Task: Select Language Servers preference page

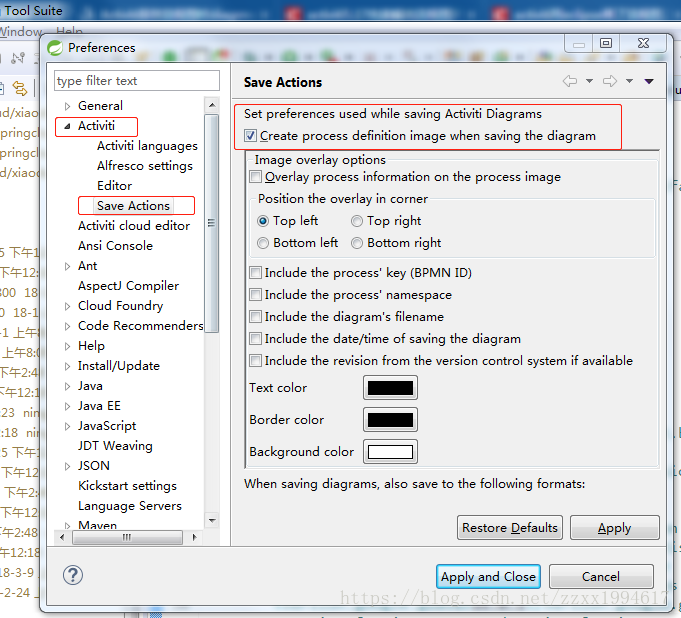Action: tap(130, 506)
